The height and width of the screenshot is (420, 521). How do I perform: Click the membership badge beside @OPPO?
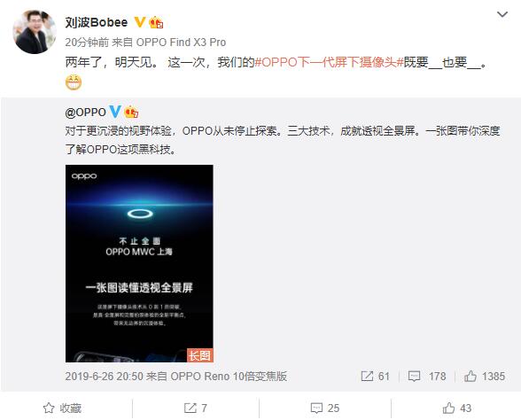[x=131, y=112]
